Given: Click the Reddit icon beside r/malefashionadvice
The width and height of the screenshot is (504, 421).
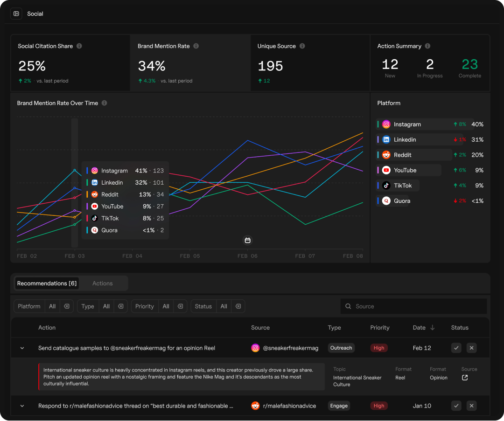Looking at the screenshot, I should (x=255, y=406).
